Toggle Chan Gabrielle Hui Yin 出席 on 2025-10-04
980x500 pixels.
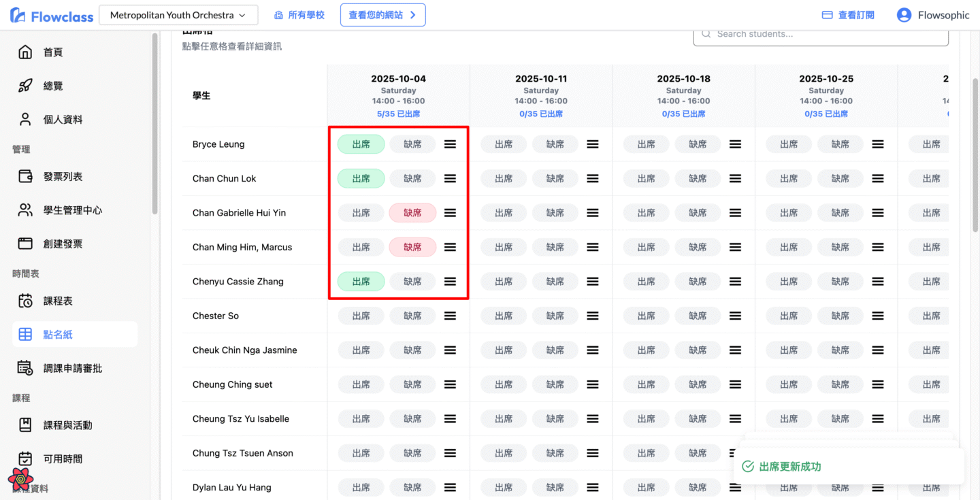361,213
